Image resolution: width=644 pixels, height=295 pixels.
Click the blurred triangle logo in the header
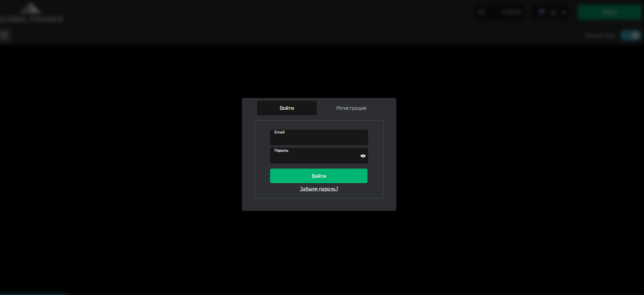coord(31,13)
